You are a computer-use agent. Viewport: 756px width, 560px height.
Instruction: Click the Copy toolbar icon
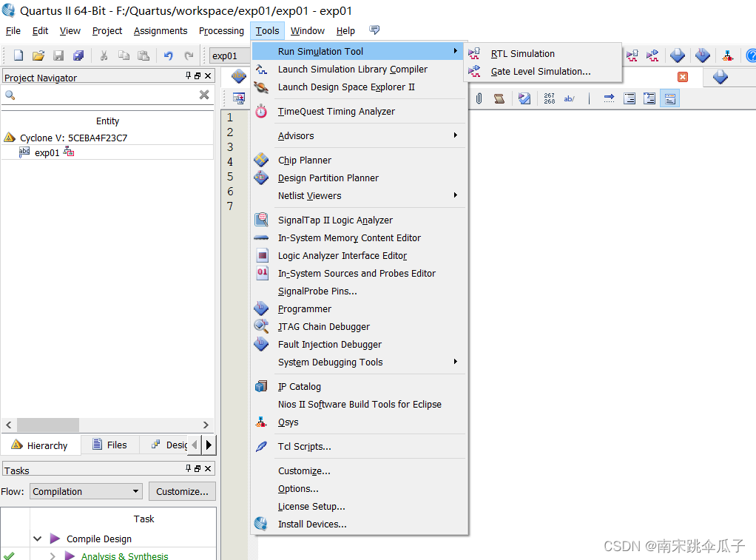124,55
